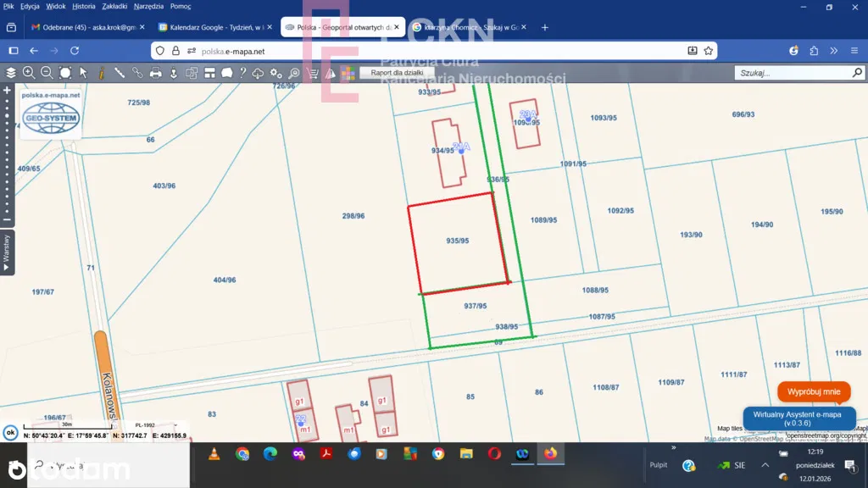Toggle the full extent view tool
The width and height of the screenshot is (868, 488).
[x=65, y=73]
